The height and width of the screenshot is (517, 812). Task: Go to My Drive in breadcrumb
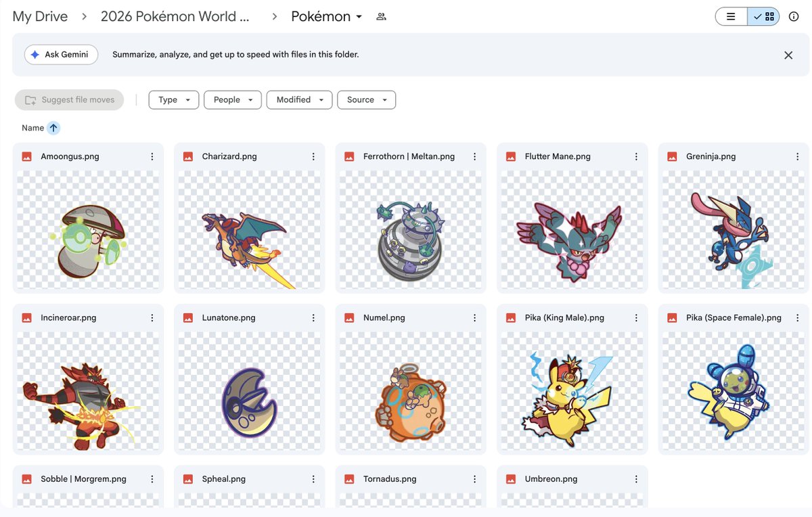click(x=40, y=16)
